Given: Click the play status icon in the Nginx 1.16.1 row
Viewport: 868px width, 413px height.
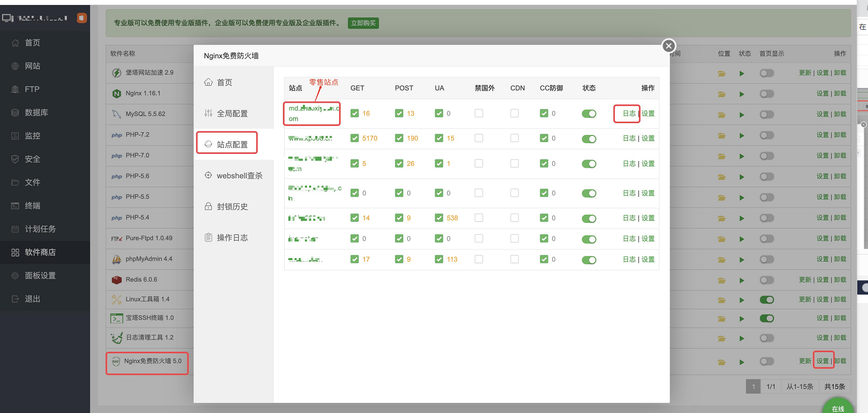Looking at the screenshot, I should 742,94.
